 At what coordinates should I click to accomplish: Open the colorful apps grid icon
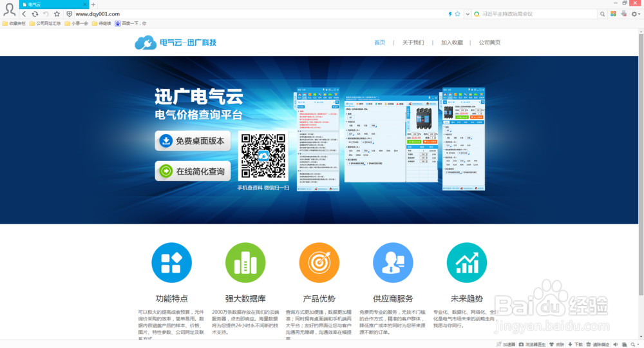tap(613, 14)
